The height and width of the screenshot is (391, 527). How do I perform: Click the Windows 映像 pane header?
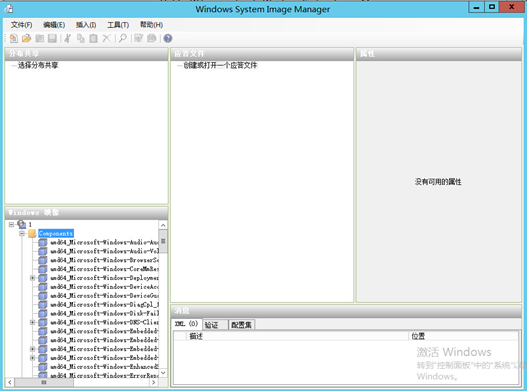[86, 213]
